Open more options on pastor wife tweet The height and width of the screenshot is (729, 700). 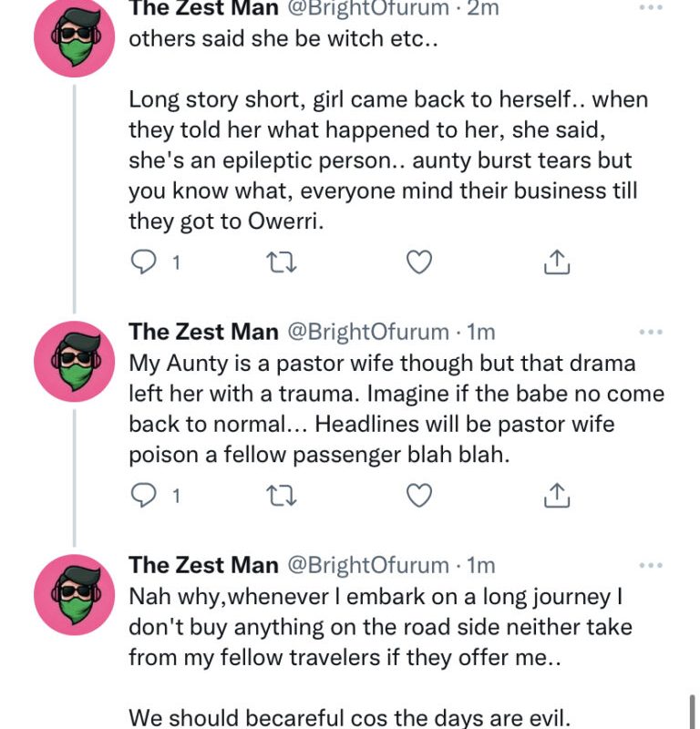pyautogui.click(x=651, y=333)
